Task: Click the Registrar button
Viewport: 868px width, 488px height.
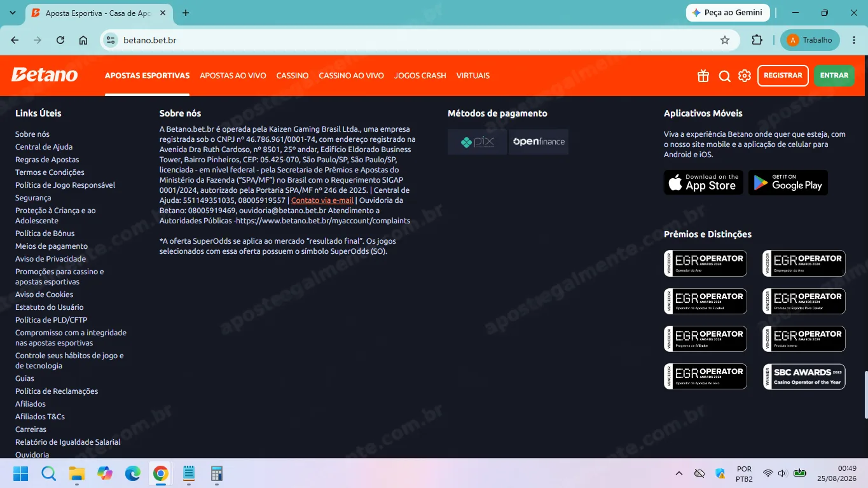Action: [x=783, y=76]
